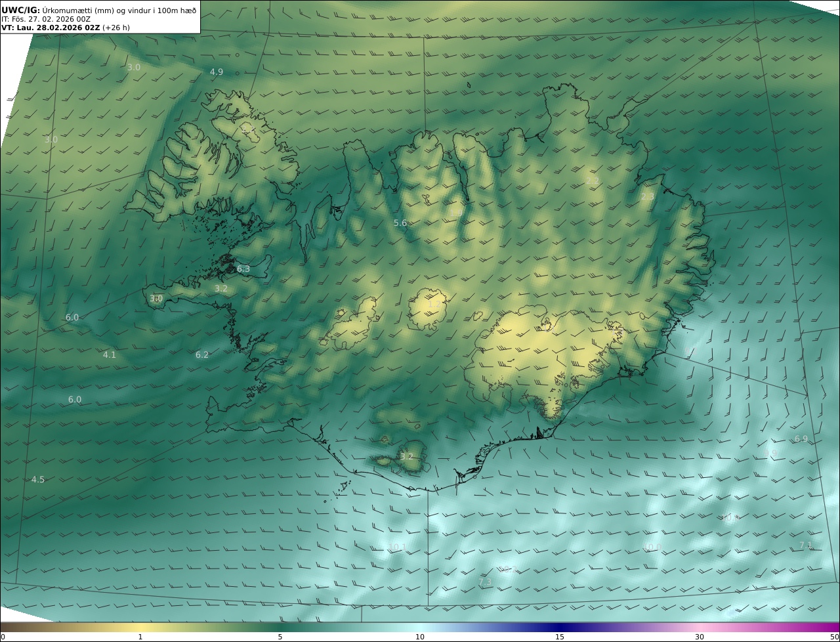Click the 10.0 value in the southeast sea
840x642 pixels.
coord(652,547)
